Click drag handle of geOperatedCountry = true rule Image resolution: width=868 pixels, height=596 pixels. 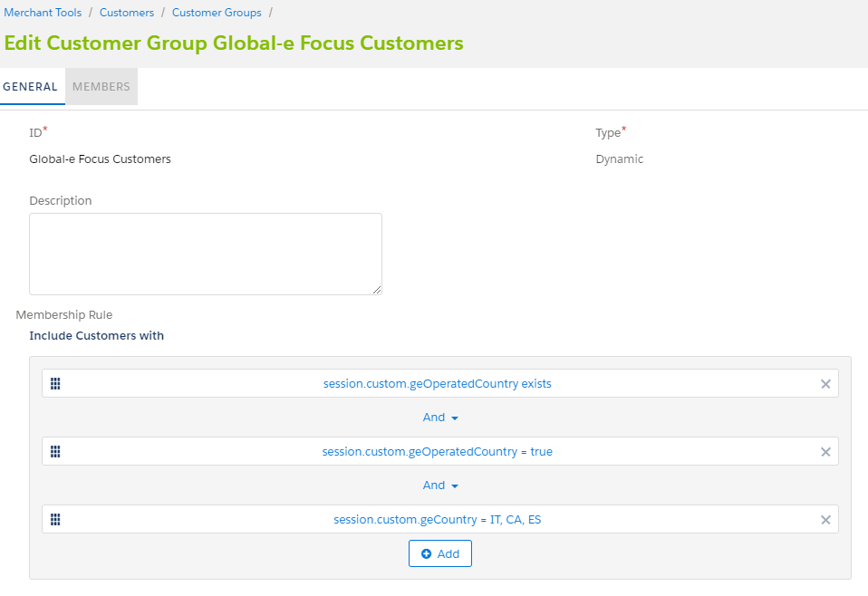click(55, 452)
